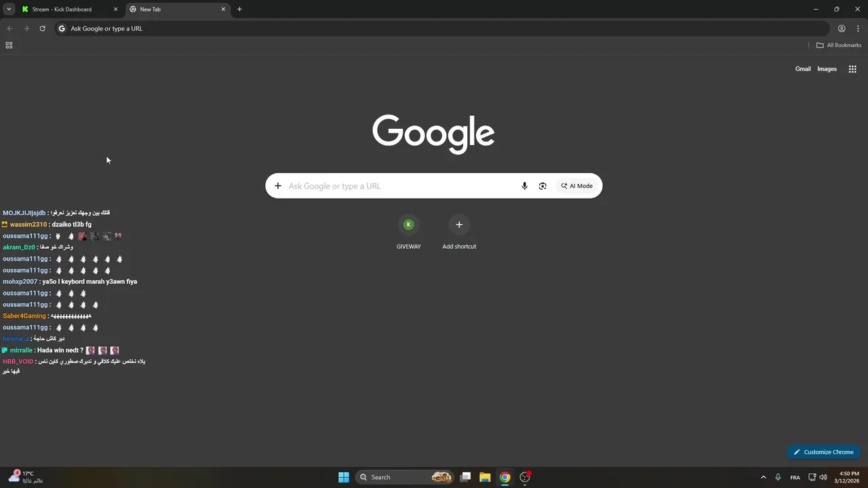Open the OBS taskbar icon
Viewport: 868px width, 488px height.
525,477
